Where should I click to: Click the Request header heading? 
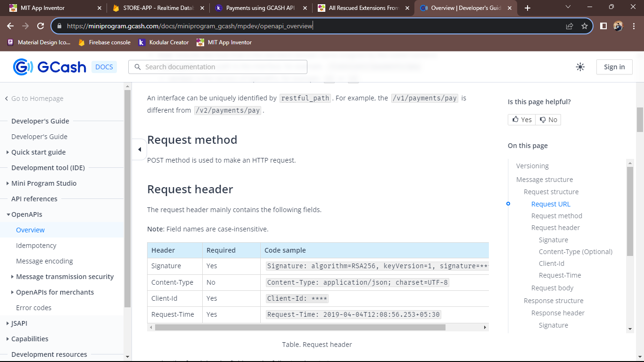pyautogui.click(x=190, y=189)
